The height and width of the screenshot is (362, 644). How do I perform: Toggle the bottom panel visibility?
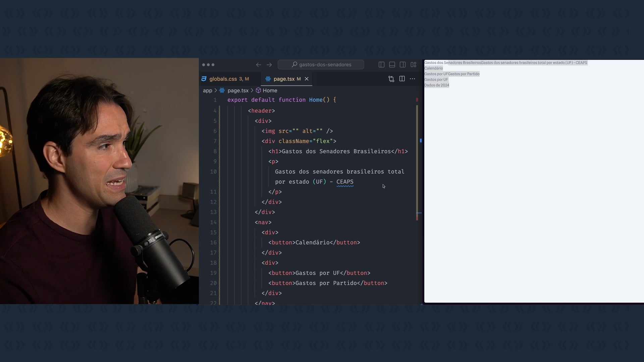392,65
